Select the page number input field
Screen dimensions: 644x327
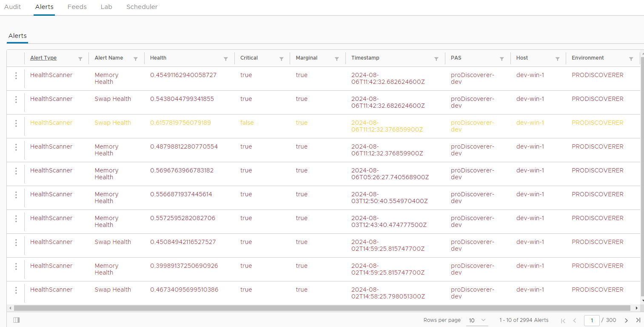tap(593, 320)
